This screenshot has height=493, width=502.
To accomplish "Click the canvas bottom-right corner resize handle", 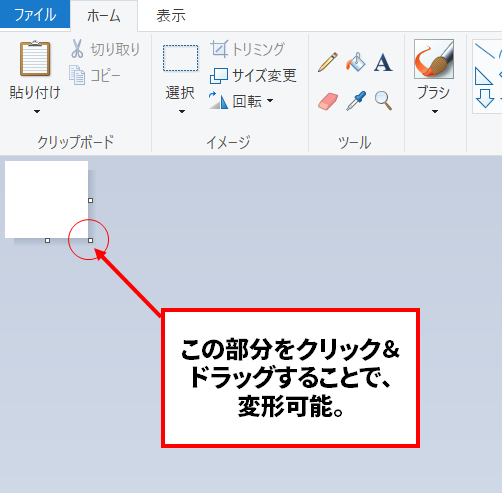I will tap(91, 240).
